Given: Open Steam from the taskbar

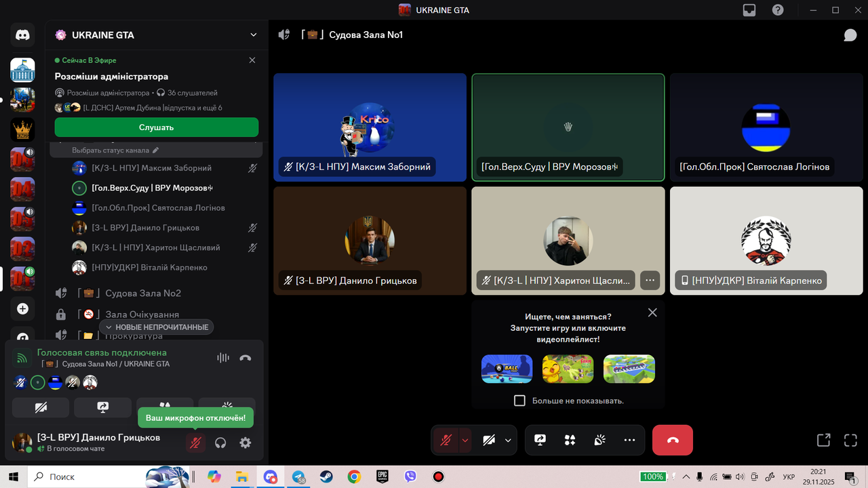Looking at the screenshot, I should [x=326, y=476].
